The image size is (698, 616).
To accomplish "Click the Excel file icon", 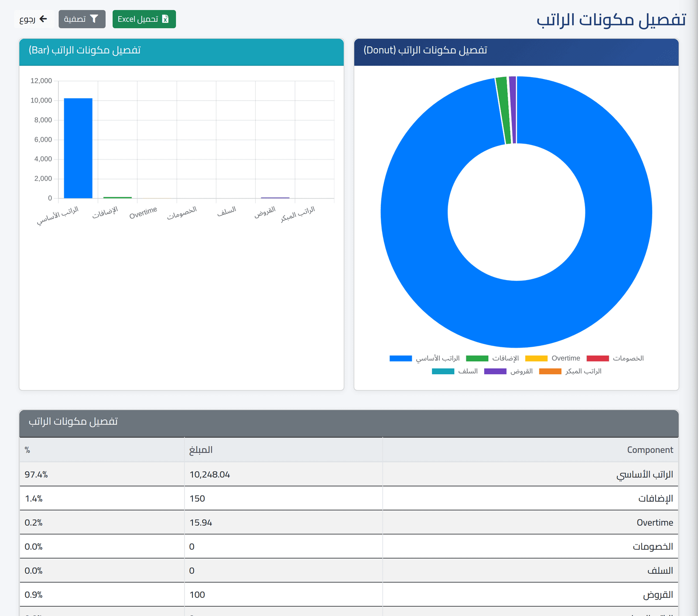I will (165, 19).
